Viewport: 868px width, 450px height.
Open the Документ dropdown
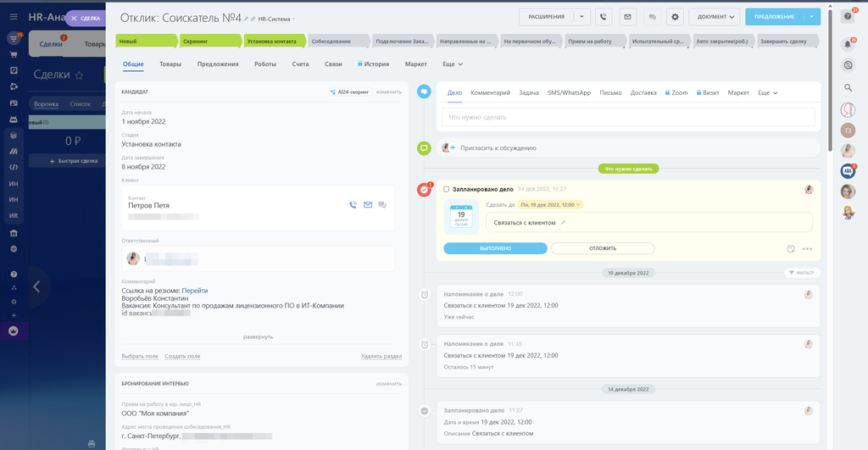click(x=714, y=16)
